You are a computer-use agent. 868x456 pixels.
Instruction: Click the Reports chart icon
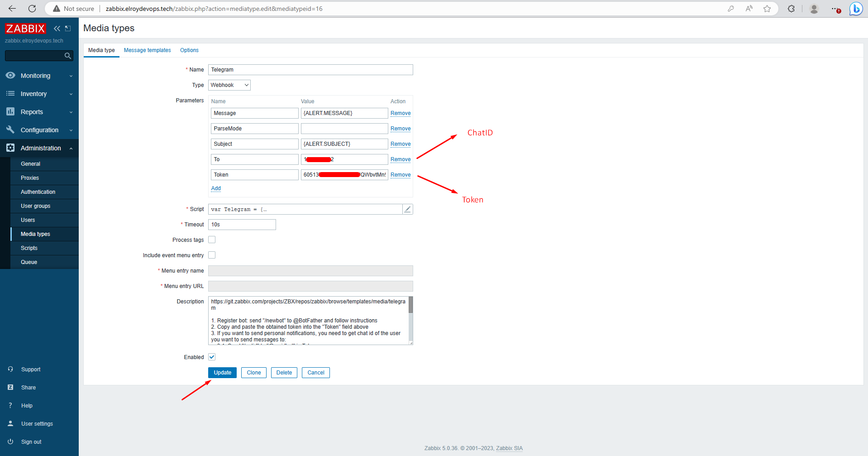tap(10, 111)
